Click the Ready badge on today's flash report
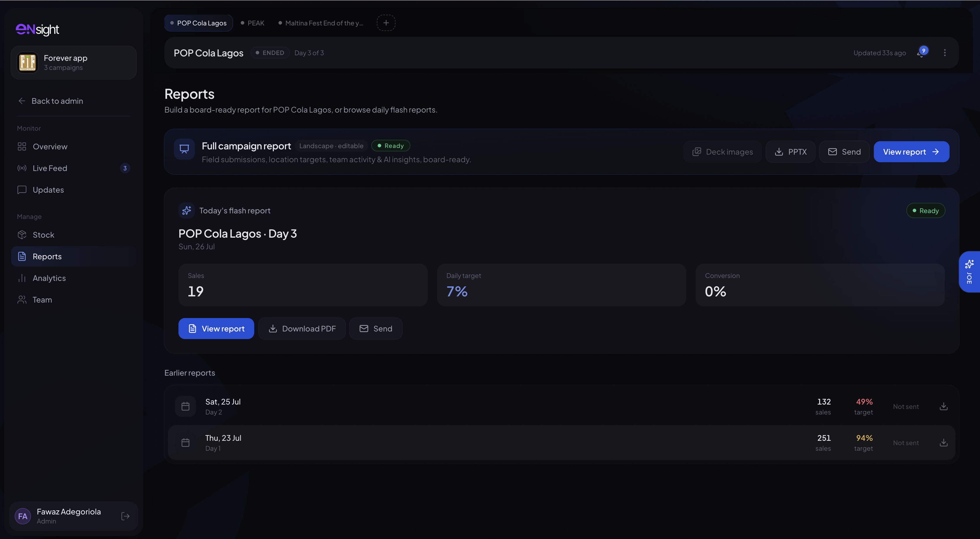The width and height of the screenshot is (980, 539). pos(926,210)
